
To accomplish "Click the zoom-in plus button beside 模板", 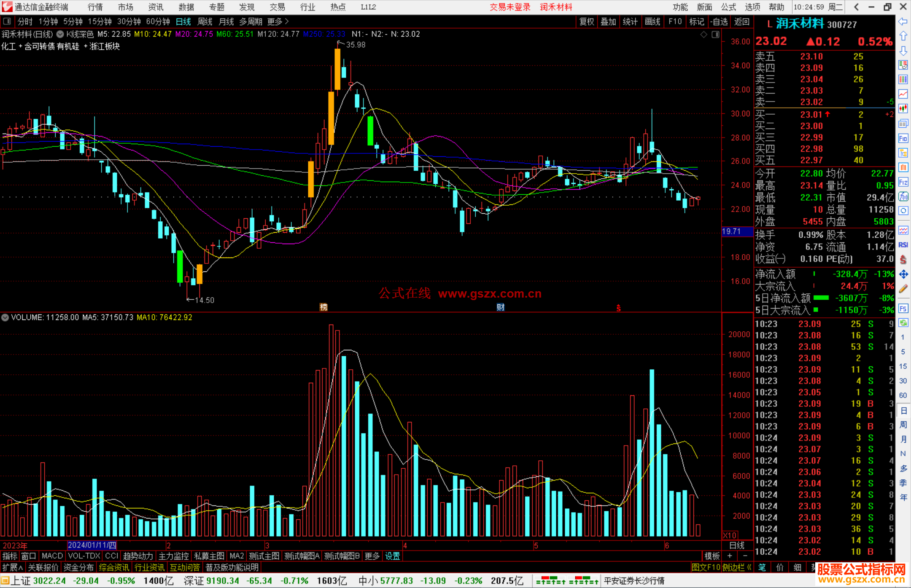I will (730, 556).
